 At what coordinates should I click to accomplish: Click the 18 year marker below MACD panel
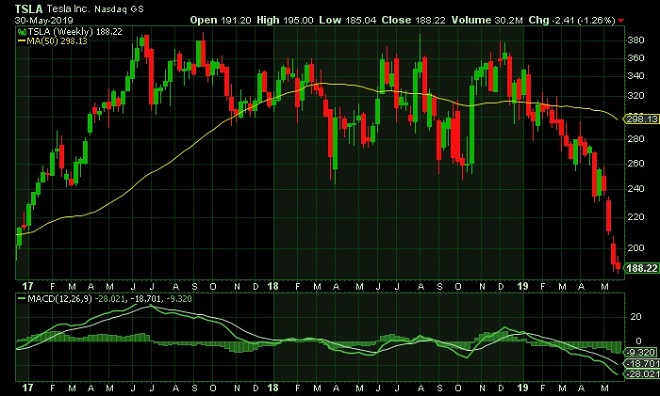[273, 388]
